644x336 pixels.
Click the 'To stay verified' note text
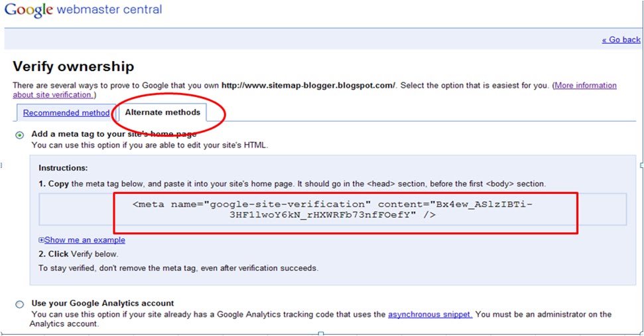178,268
